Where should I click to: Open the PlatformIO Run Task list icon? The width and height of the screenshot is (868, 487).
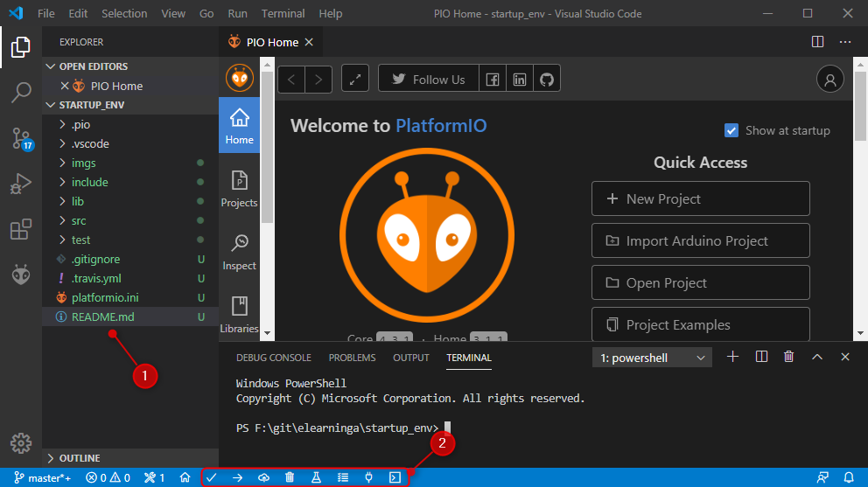pos(343,477)
